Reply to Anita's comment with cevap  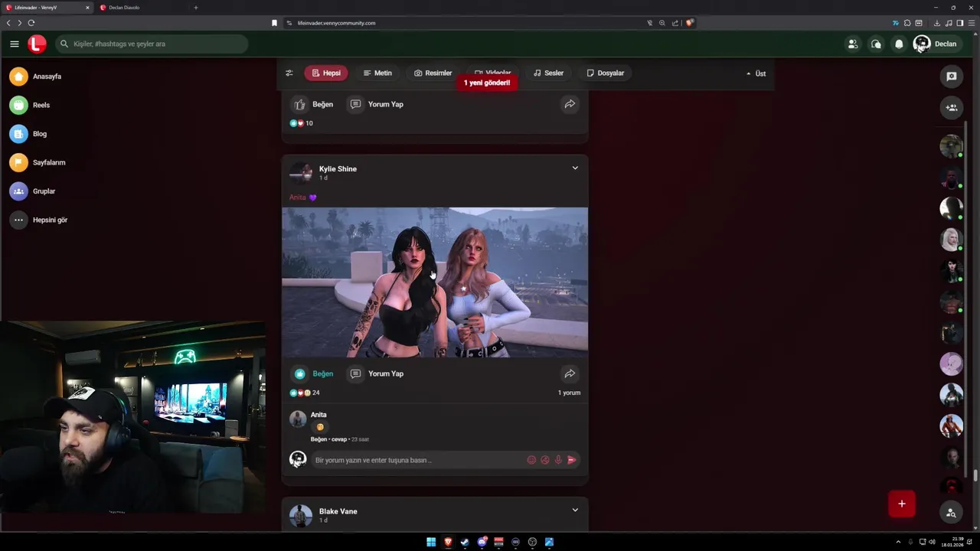[x=339, y=439]
